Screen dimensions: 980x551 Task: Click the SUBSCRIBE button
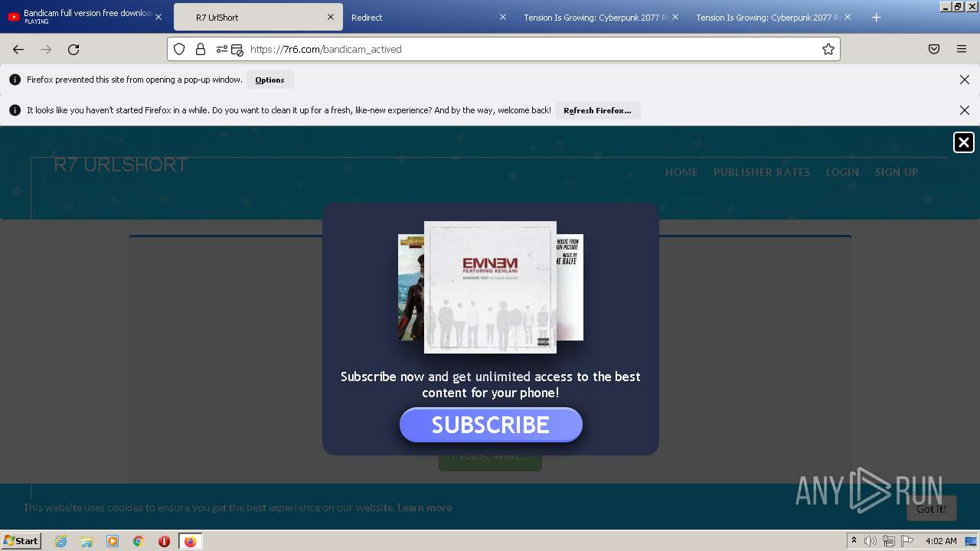(491, 425)
